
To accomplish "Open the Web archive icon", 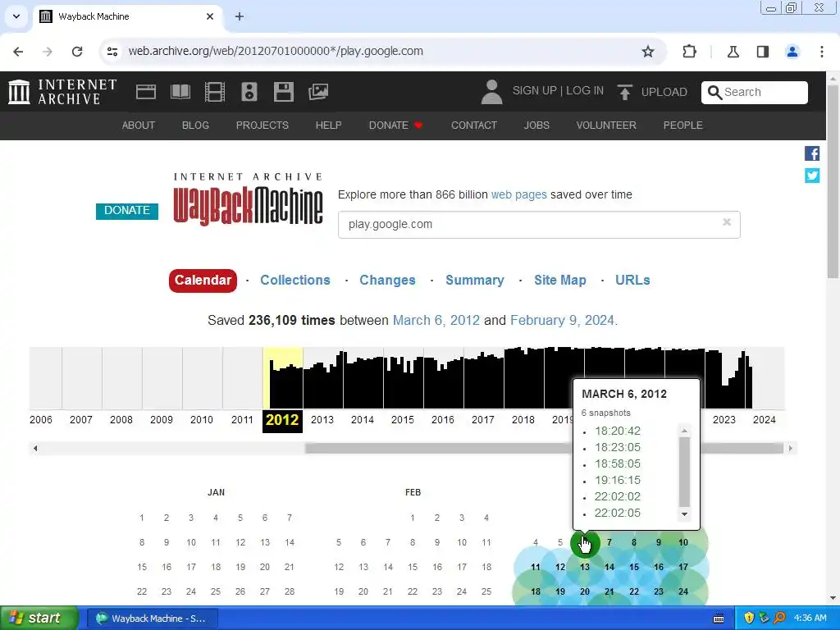I will pyautogui.click(x=146, y=92).
